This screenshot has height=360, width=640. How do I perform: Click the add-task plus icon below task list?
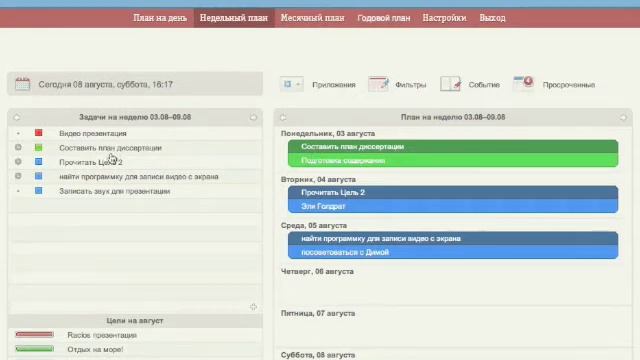[253, 307]
